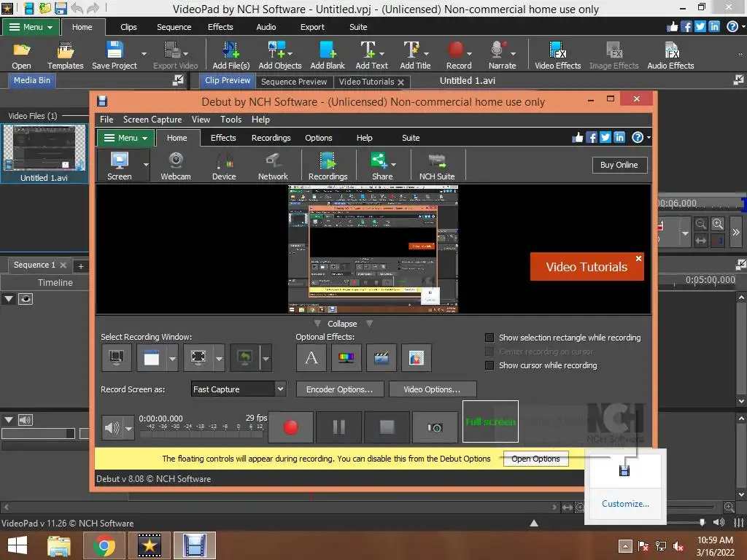Click Add Blank in VideoPad toolbar
The width and height of the screenshot is (747, 560).
pyautogui.click(x=328, y=55)
